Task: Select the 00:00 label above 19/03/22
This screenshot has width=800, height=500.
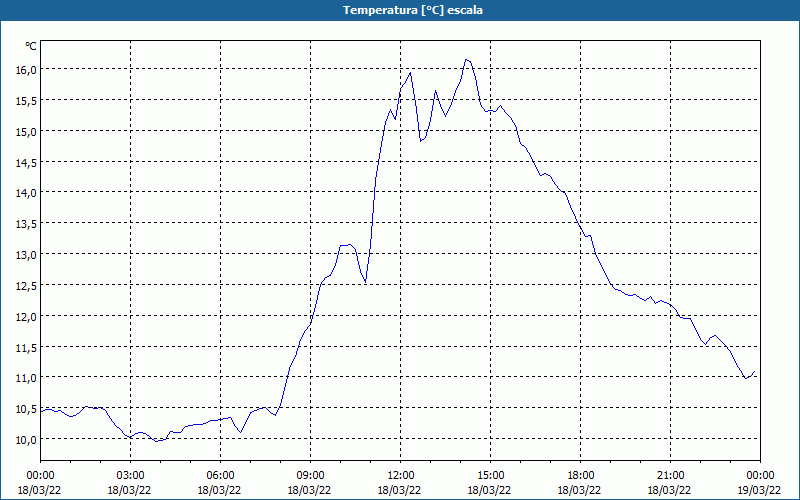Action: point(760,476)
